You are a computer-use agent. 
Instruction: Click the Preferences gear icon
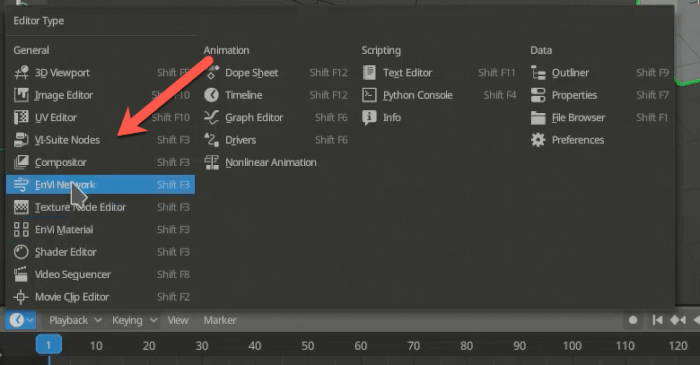click(x=538, y=140)
